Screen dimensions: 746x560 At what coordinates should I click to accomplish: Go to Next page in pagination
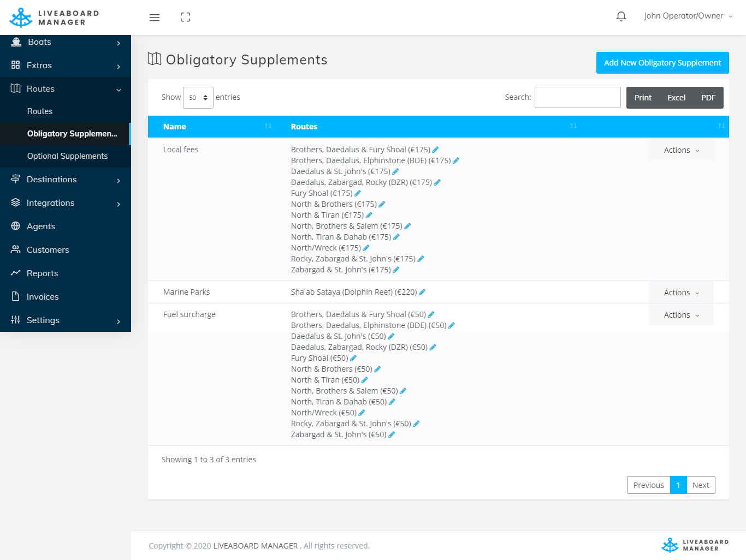[700, 485]
